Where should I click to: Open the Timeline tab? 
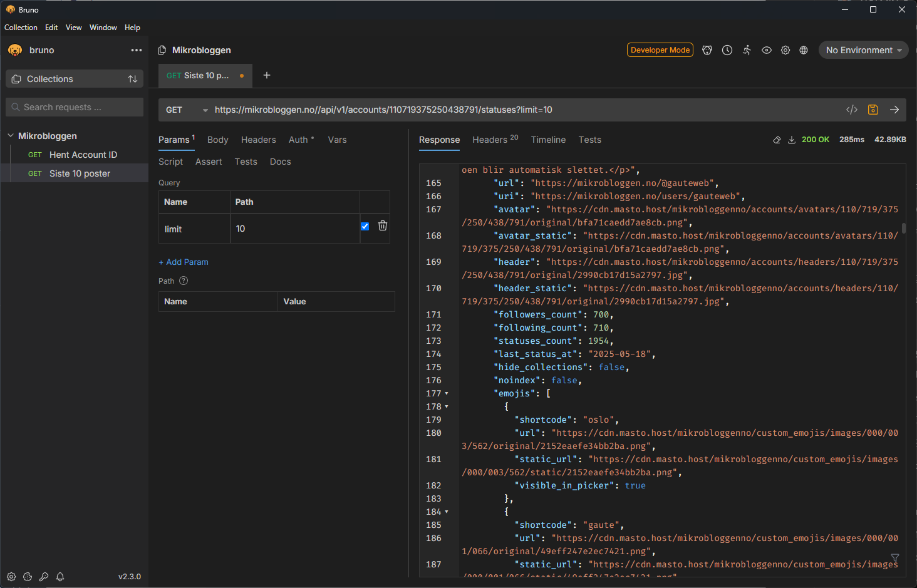point(548,140)
